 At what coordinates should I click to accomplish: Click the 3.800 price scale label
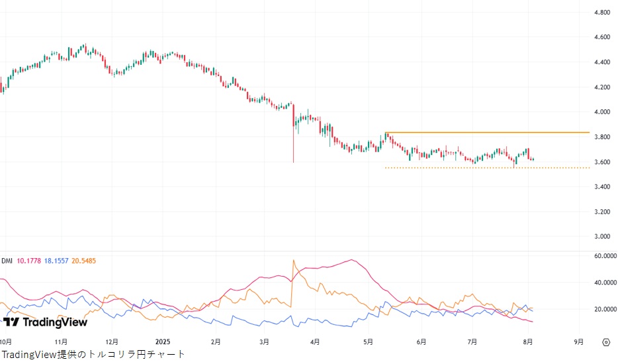point(602,137)
